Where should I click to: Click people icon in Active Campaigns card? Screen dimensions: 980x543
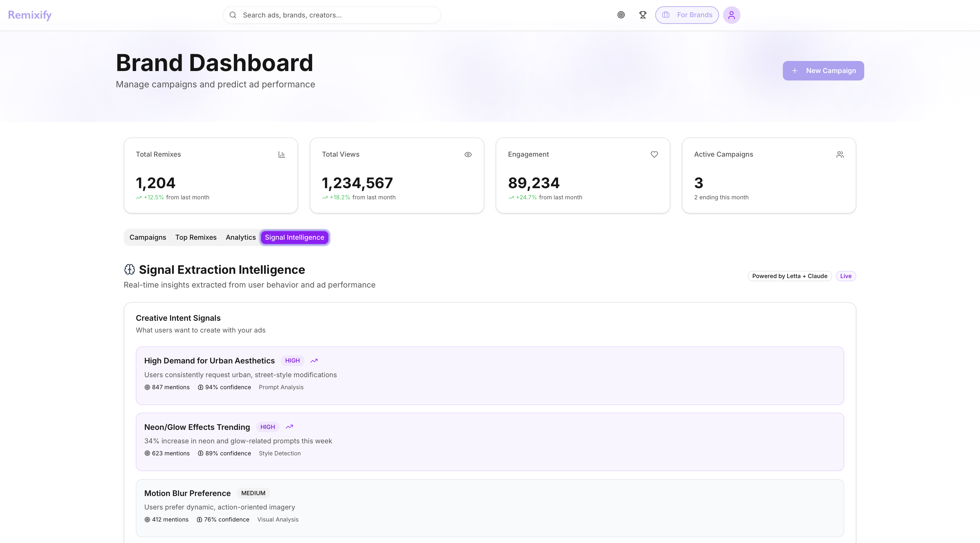click(x=840, y=154)
